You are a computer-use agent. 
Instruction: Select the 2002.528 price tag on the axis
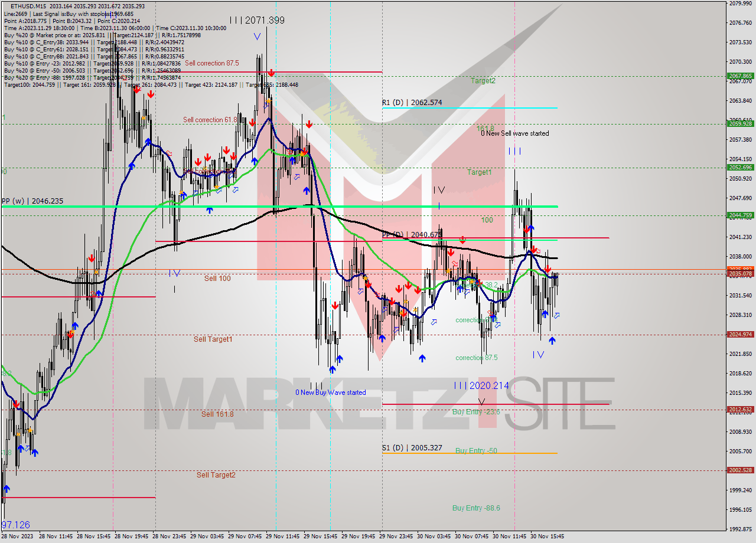click(740, 470)
